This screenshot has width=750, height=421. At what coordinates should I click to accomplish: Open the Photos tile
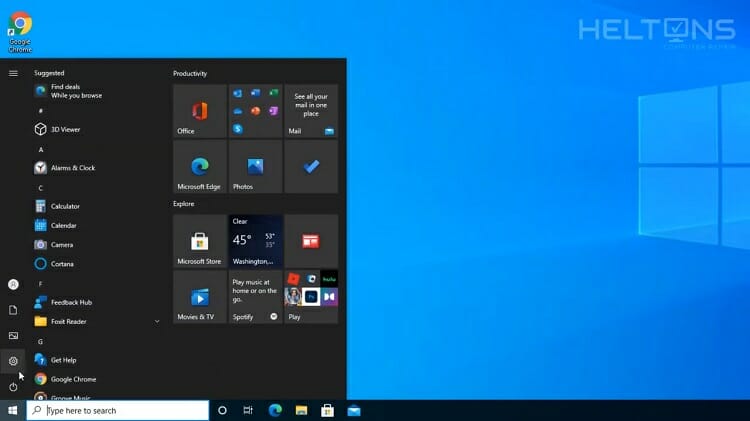pyautogui.click(x=255, y=166)
